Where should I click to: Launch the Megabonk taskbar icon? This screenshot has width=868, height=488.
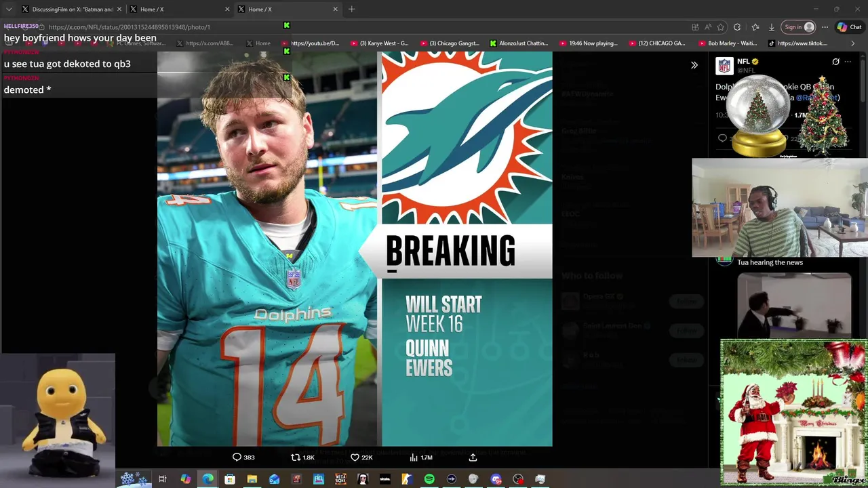point(340,479)
